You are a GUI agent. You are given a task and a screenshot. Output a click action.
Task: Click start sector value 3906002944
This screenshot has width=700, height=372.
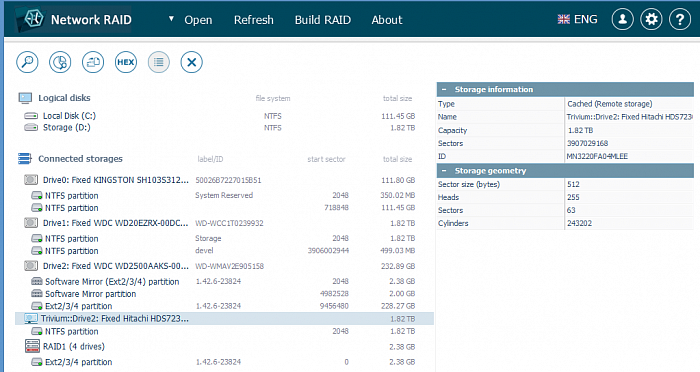point(328,251)
